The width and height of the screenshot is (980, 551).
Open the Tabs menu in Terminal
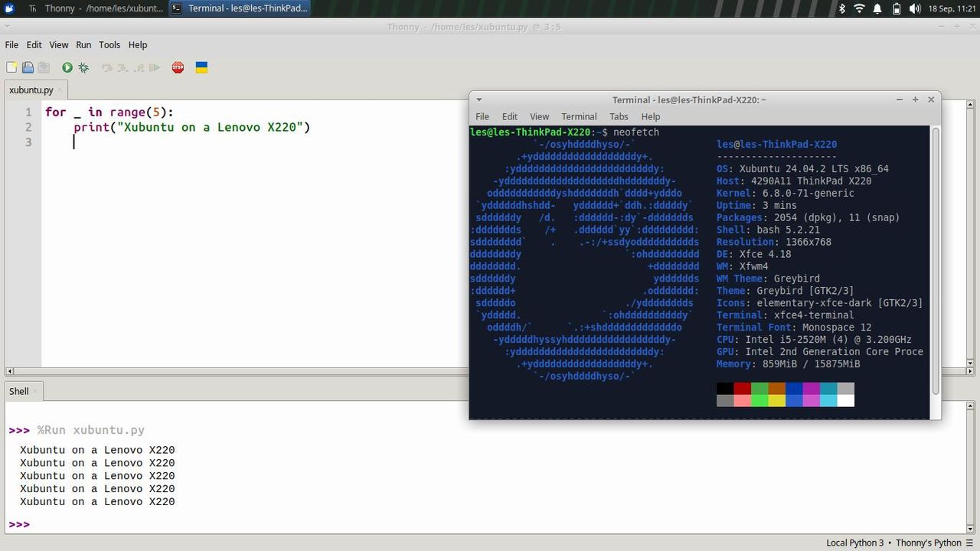pos(619,116)
